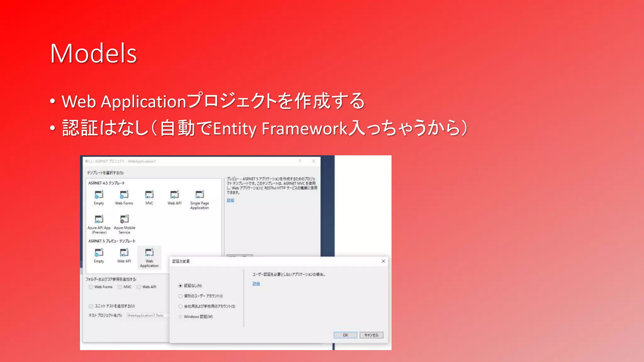
Task: Close the new ASP.NET project dialog
Action: [314, 161]
